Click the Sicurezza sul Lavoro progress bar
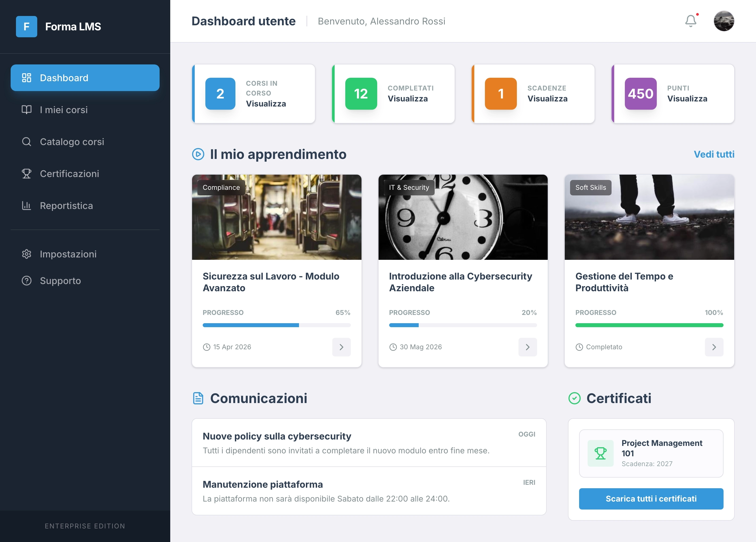The height and width of the screenshot is (542, 756). click(x=276, y=325)
